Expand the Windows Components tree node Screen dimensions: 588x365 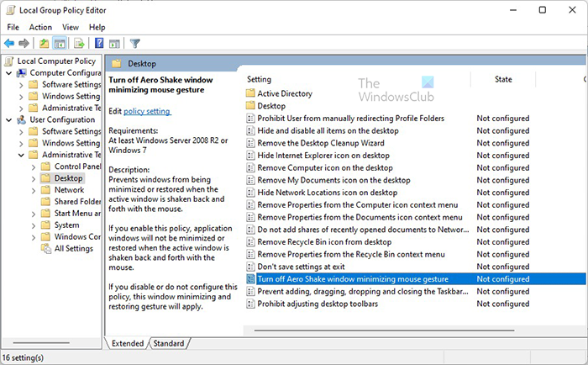[x=34, y=237]
